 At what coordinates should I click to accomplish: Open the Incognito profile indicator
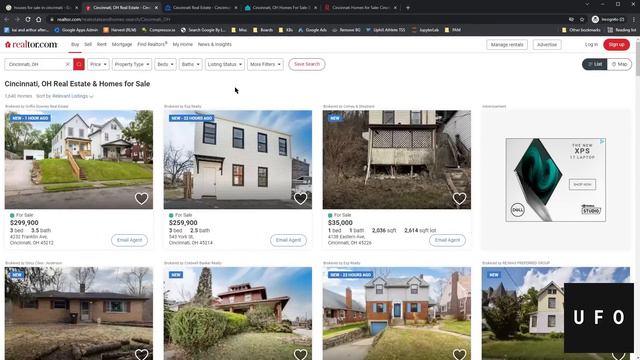pos(608,19)
